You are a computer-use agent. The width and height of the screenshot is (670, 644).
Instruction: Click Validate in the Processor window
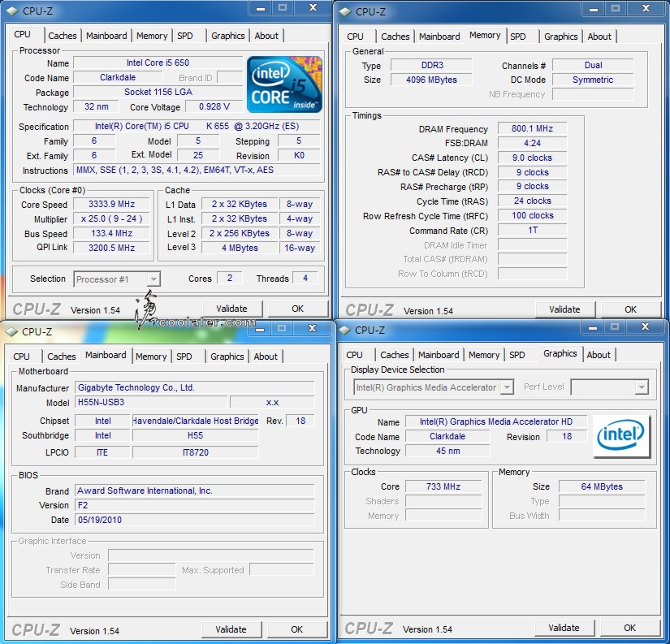(x=231, y=309)
